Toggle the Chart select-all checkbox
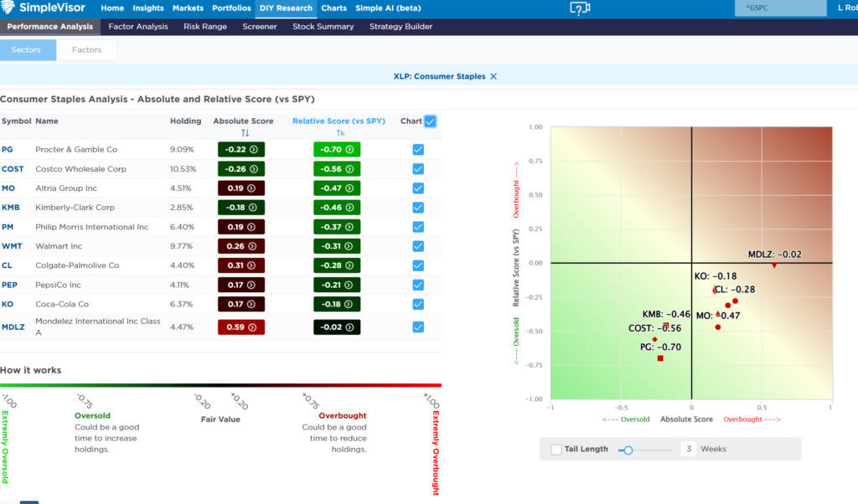The image size is (858, 504). click(x=430, y=121)
